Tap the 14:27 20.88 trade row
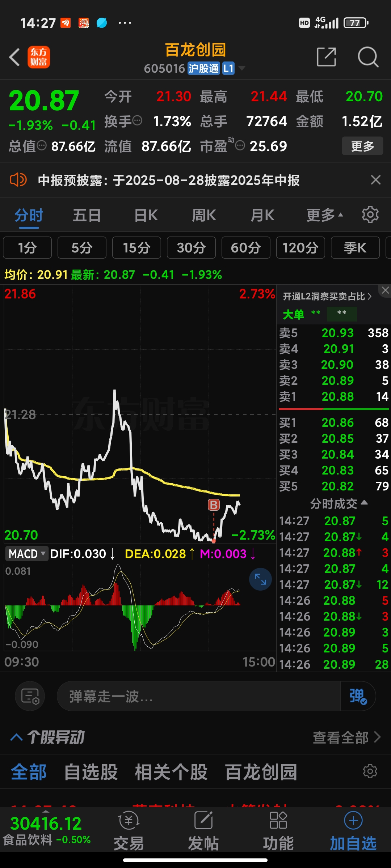The width and height of the screenshot is (391, 868). click(334, 553)
